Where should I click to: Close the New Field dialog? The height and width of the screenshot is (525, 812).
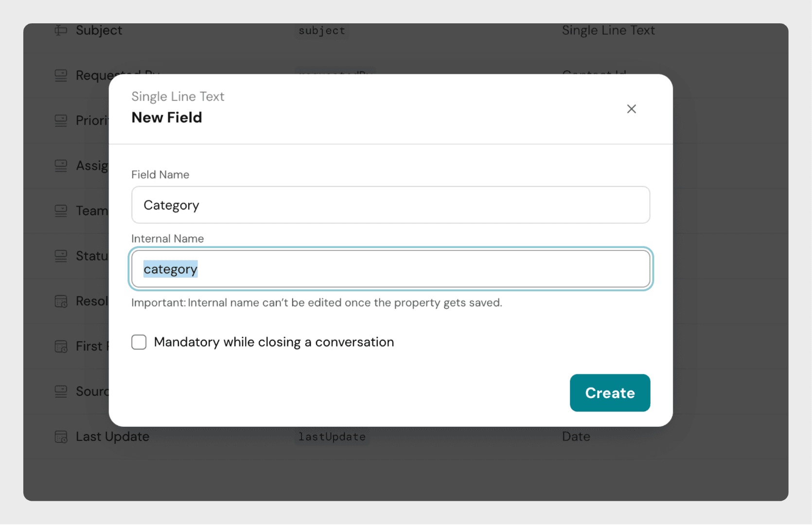tap(631, 109)
